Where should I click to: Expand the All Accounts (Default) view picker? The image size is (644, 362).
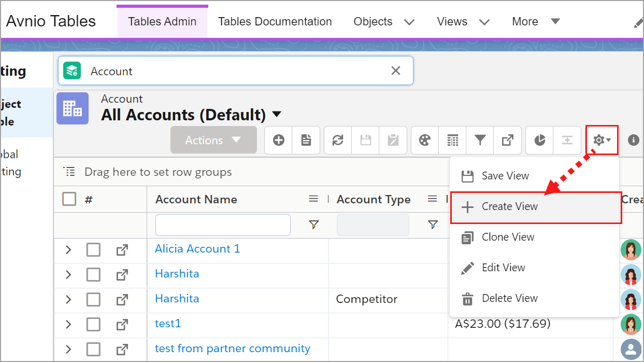277,115
